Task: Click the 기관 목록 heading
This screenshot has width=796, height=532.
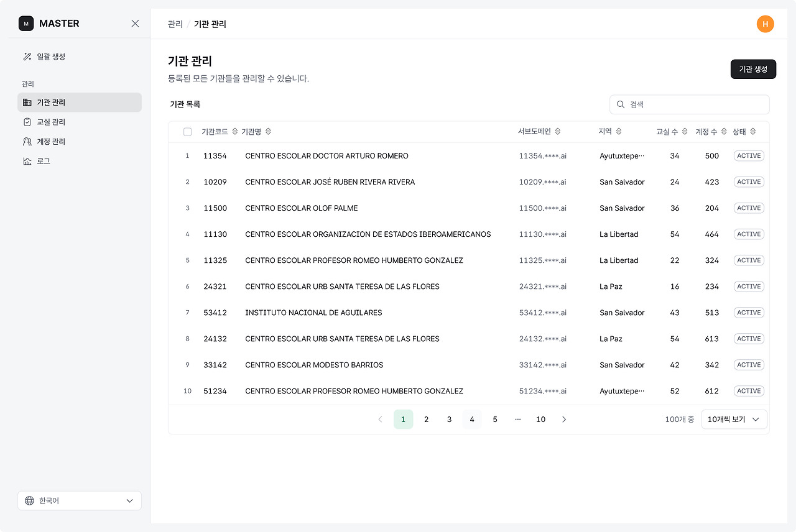Action: 185,104
